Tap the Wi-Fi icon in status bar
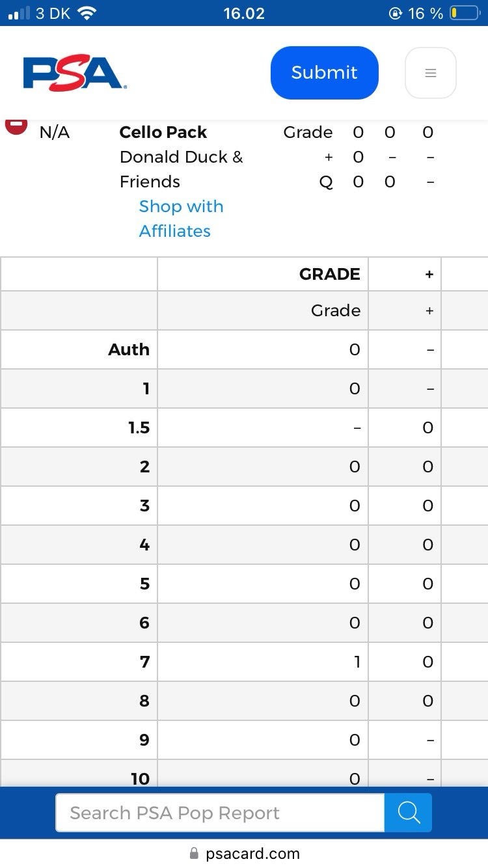 pos(86,13)
